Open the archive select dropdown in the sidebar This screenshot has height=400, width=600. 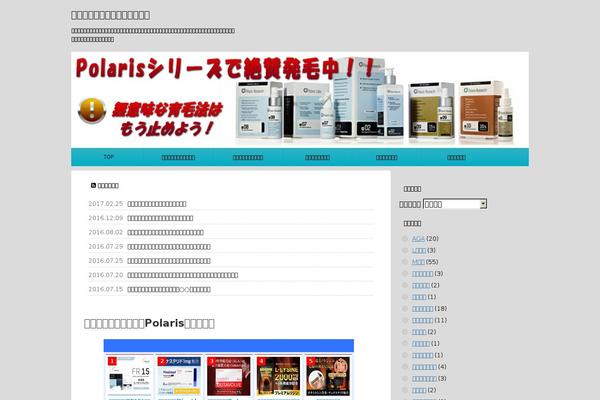tap(455, 204)
